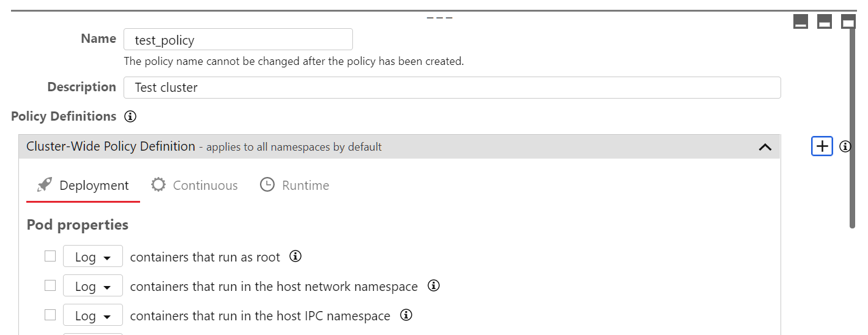Open Log dropdown for run as root
The image size is (868, 335).
[92, 257]
